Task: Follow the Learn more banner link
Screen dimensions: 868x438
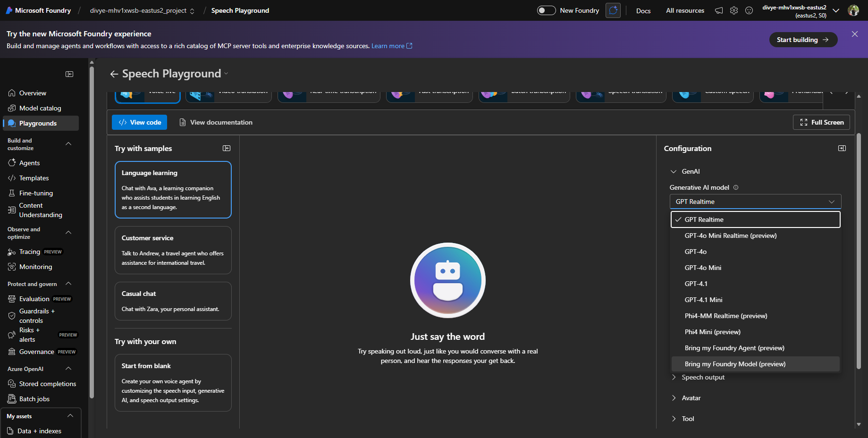Action: click(392, 46)
